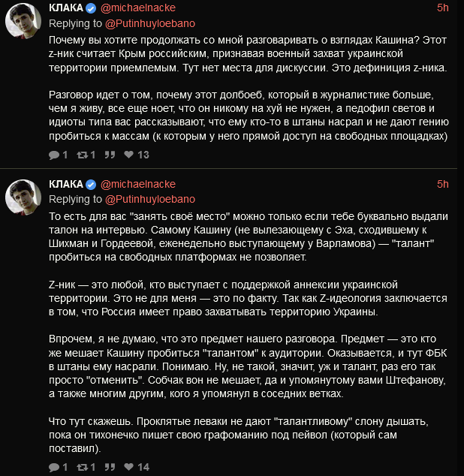Screen dimensions: 464x476
Task: Like the tweet showing 14 likes
Action: [129, 467]
